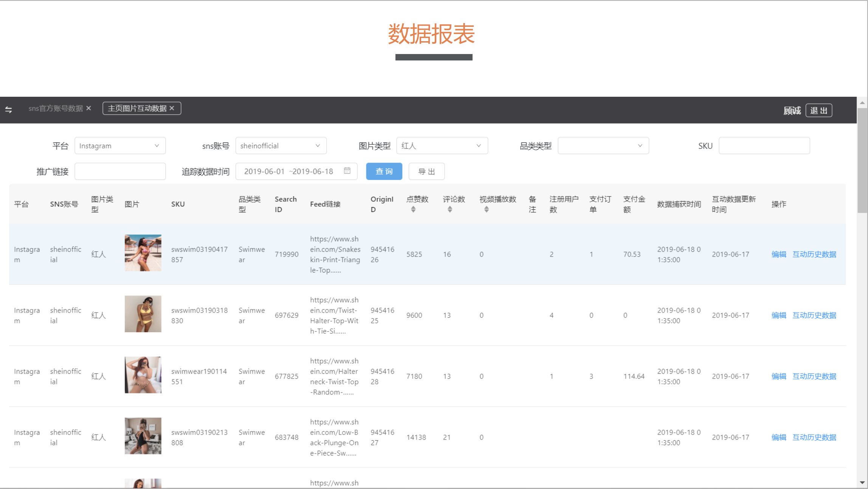Click the vertical scrollbar thumb

862,161
